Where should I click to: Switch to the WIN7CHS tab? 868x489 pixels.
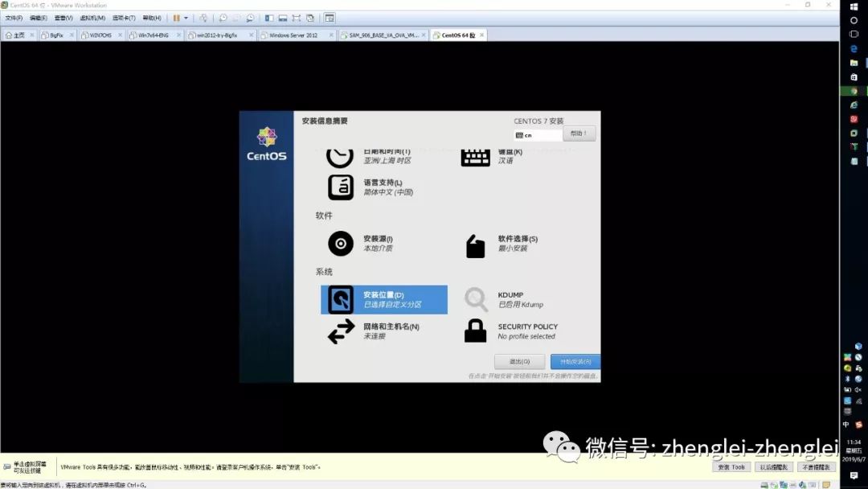point(100,35)
